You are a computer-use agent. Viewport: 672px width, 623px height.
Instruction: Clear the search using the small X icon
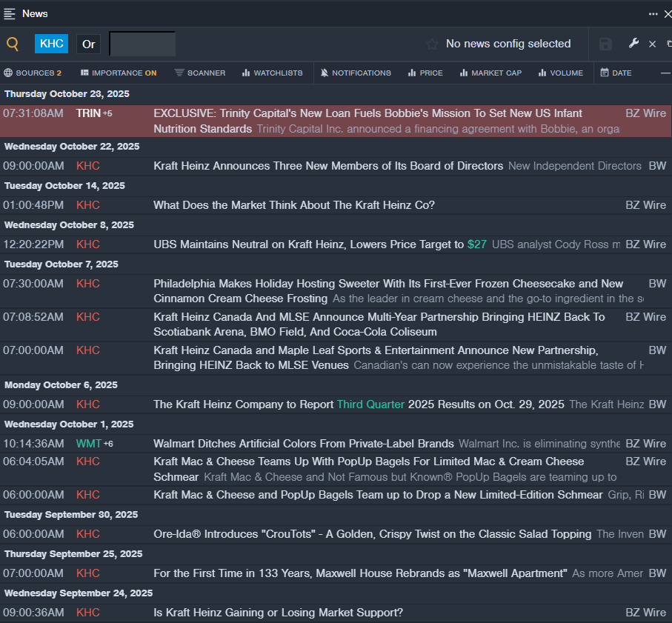652,44
